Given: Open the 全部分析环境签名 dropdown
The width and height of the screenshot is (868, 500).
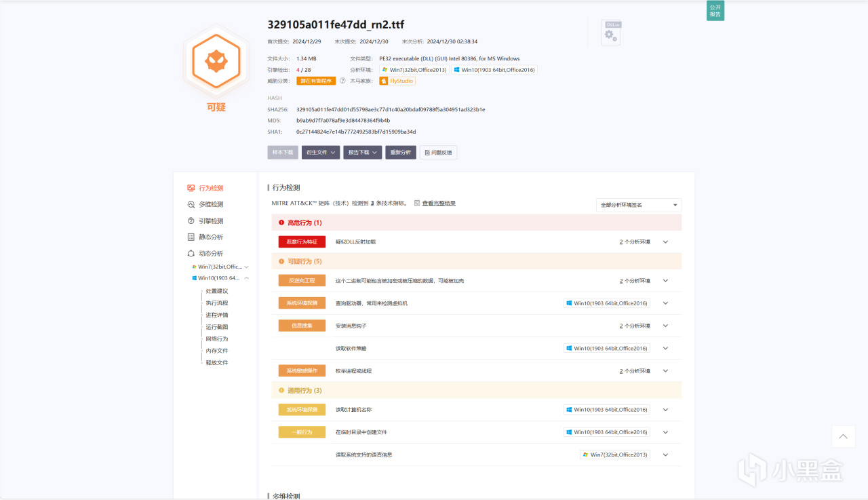Looking at the screenshot, I should click(639, 205).
